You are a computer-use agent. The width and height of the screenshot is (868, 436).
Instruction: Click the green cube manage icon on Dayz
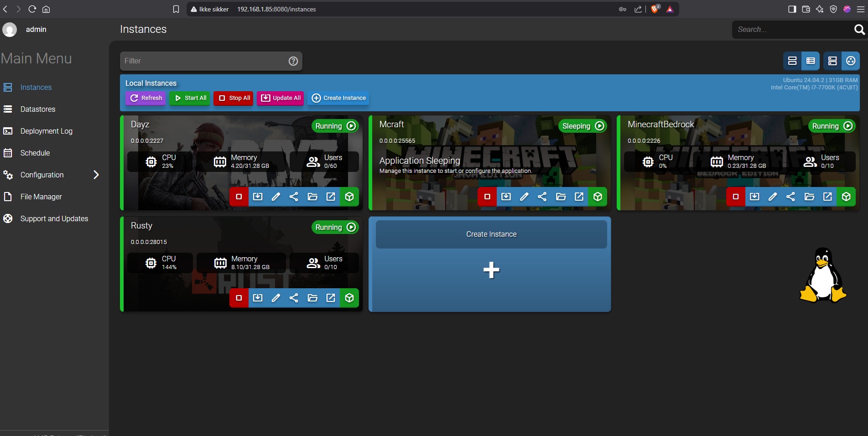point(349,197)
